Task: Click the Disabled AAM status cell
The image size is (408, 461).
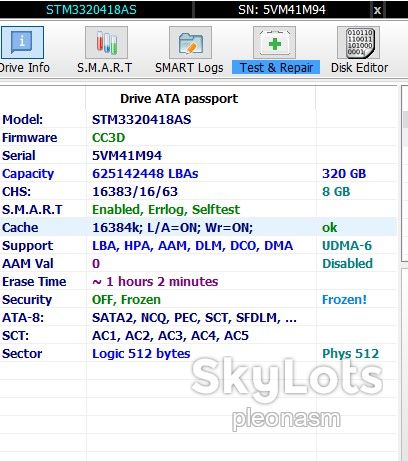Action: 347,264
